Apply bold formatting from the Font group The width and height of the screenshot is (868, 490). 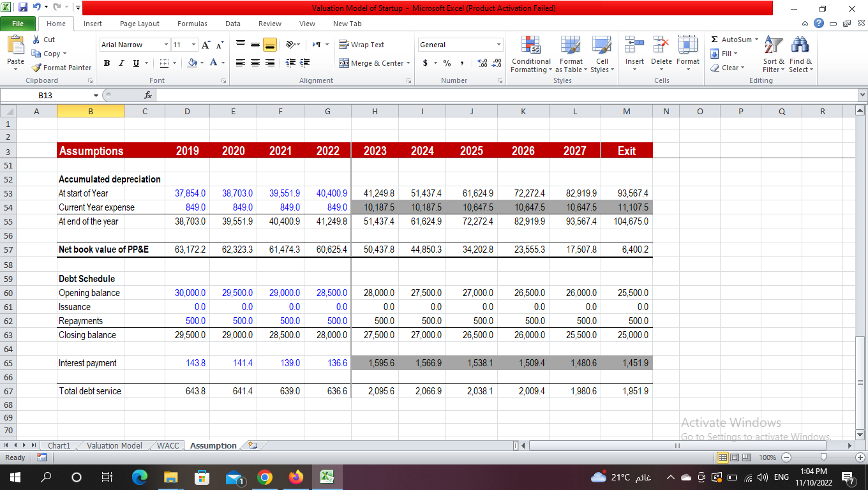[107, 63]
